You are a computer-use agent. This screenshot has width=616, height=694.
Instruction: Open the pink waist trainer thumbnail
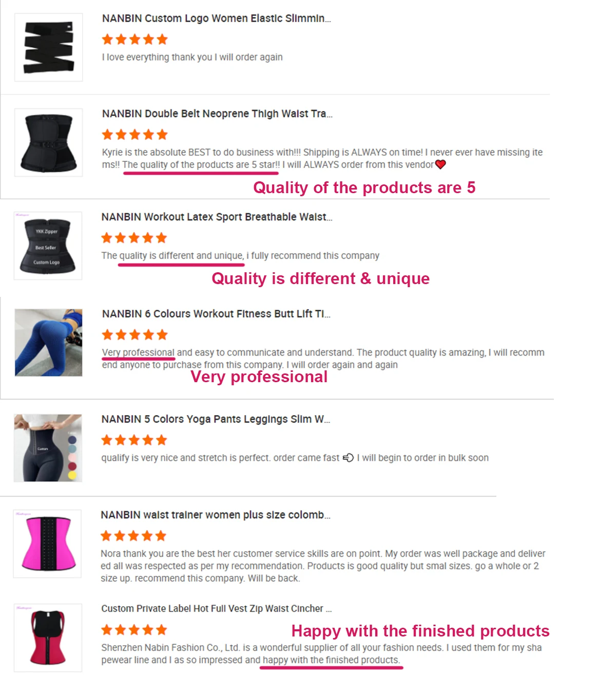coord(47,543)
